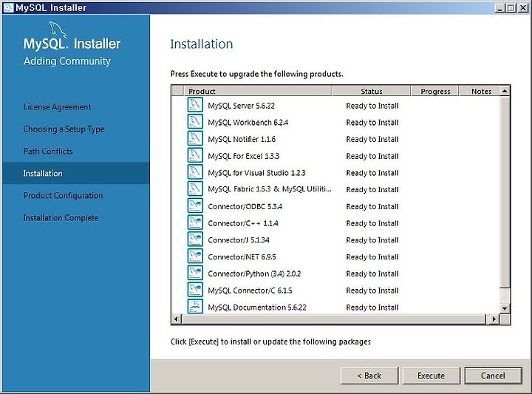Execute the installation of listed products

431,376
